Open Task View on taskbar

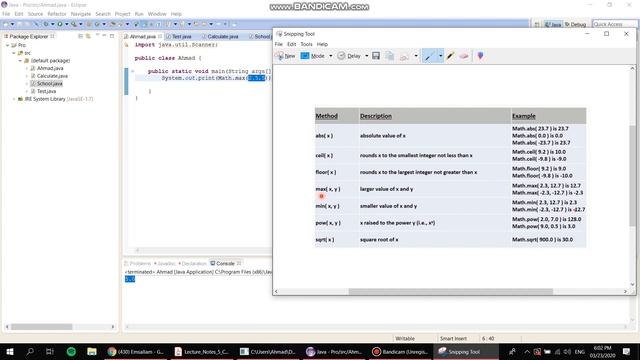(50, 351)
